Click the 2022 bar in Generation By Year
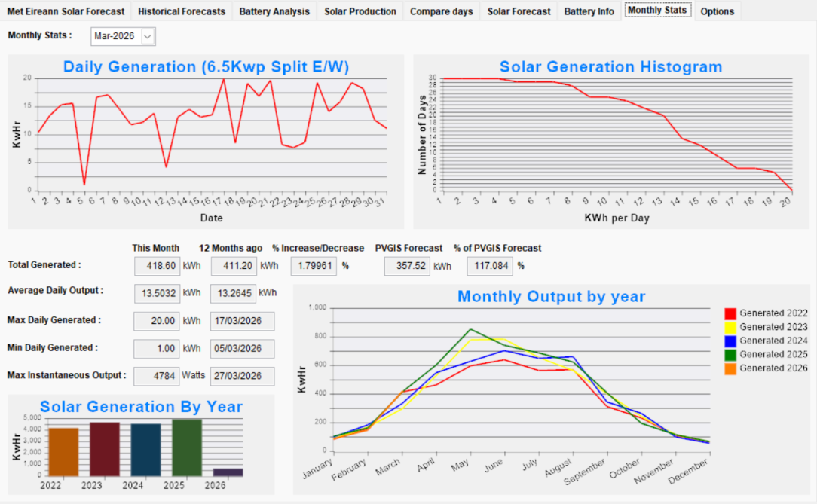The height and width of the screenshot is (504, 817). 63,452
